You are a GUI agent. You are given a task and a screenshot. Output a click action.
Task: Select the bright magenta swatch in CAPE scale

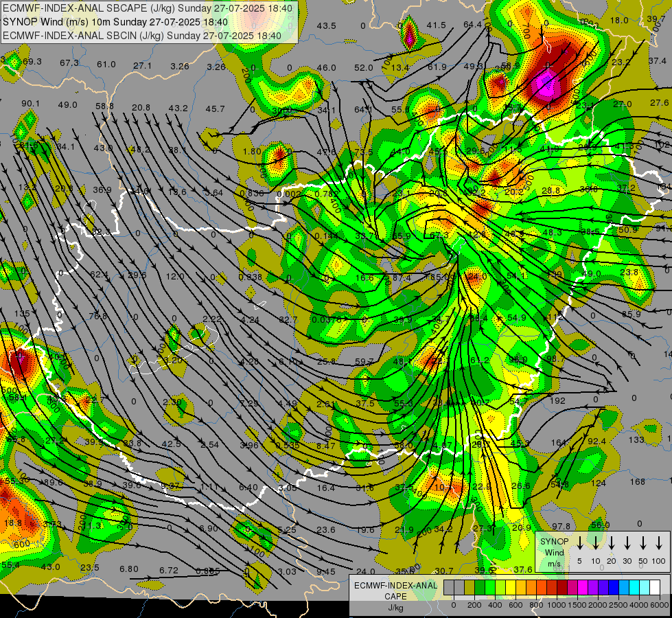(583, 587)
